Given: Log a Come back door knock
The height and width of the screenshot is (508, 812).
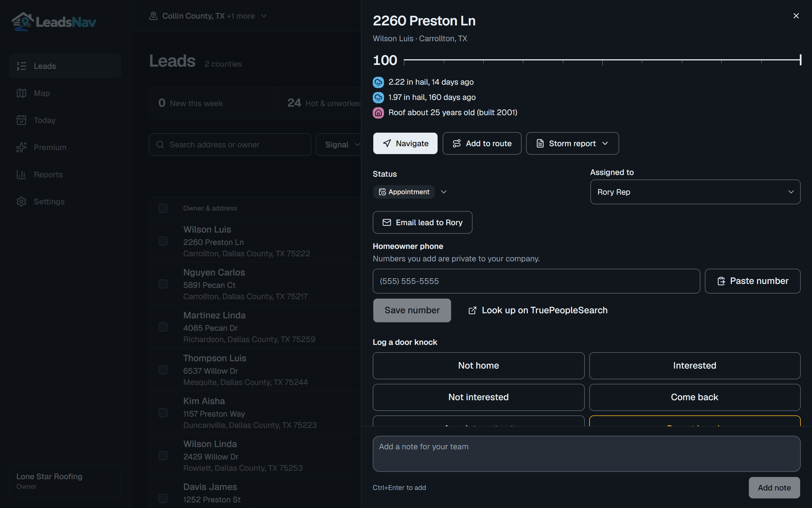Looking at the screenshot, I should tap(694, 397).
